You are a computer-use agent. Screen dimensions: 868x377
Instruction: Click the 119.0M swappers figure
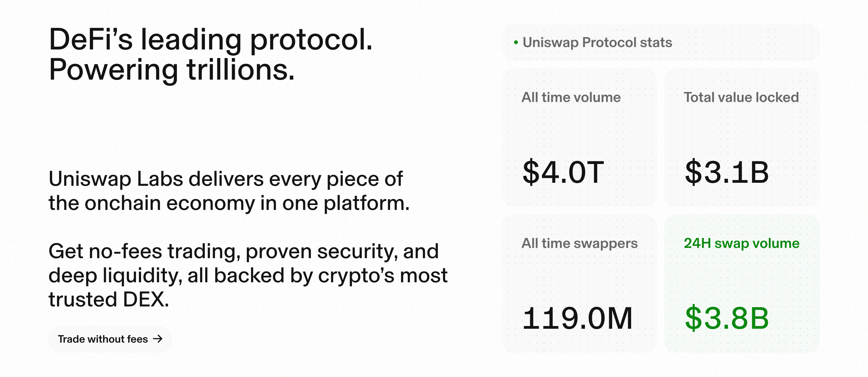[x=577, y=318]
